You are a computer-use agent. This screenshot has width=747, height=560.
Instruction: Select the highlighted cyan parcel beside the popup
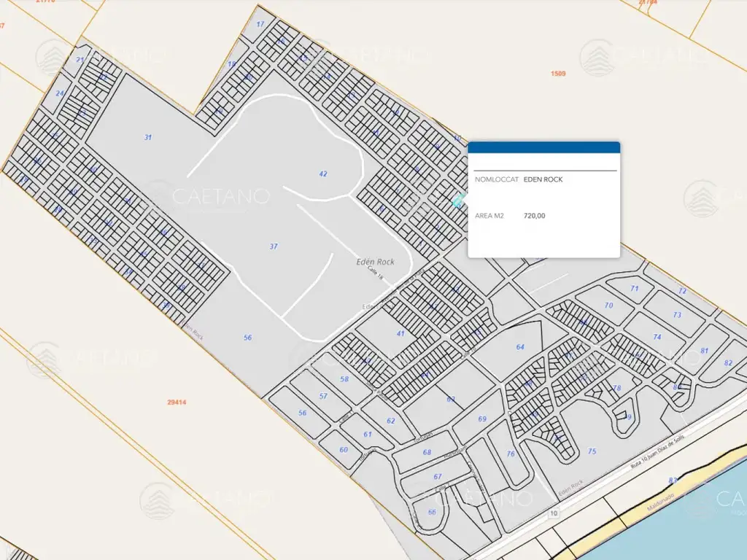(458, 201)
